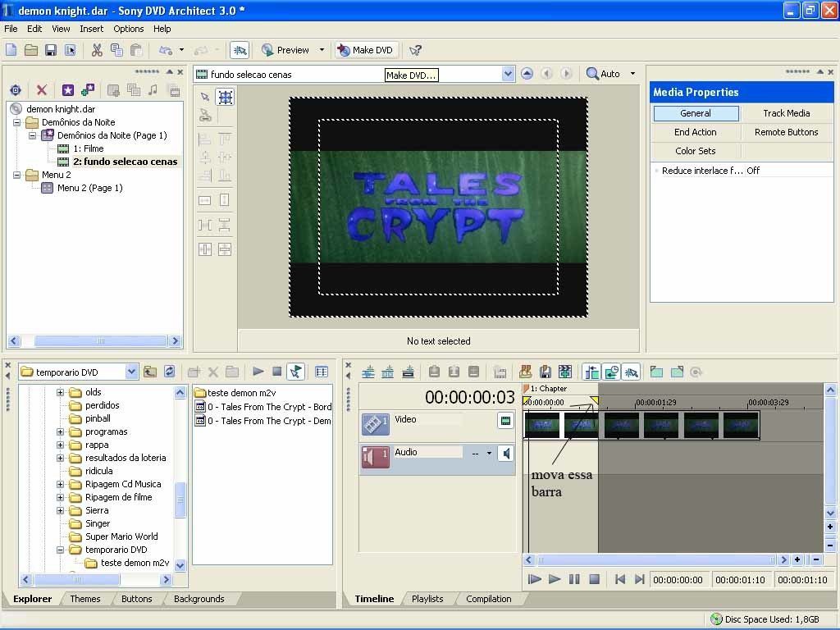The width and height of the screenshot is (840, 630).
Task: Open the Track Media properties page
Action: [787, 113]
